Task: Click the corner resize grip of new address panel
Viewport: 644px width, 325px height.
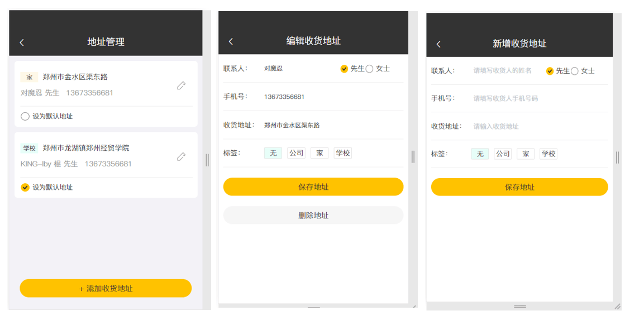Action: [617, 307]
